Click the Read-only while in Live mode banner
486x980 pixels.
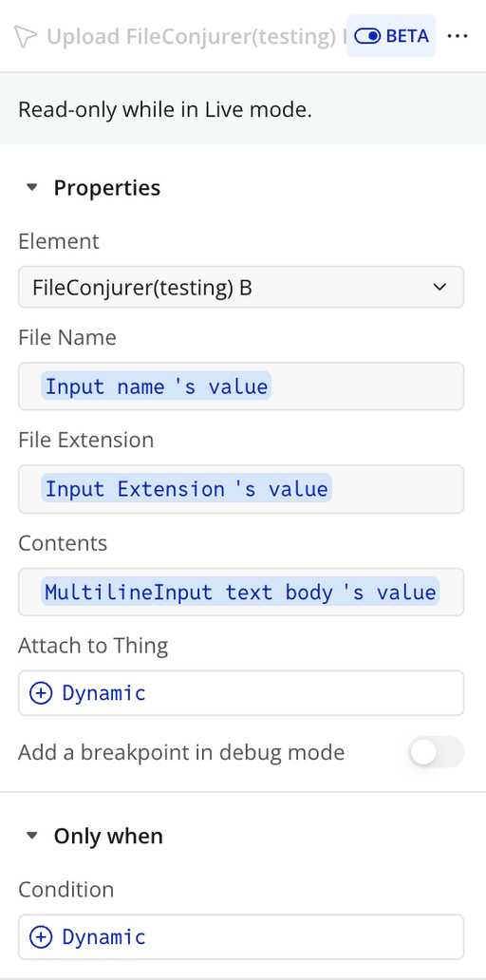(x=243, y=109)
